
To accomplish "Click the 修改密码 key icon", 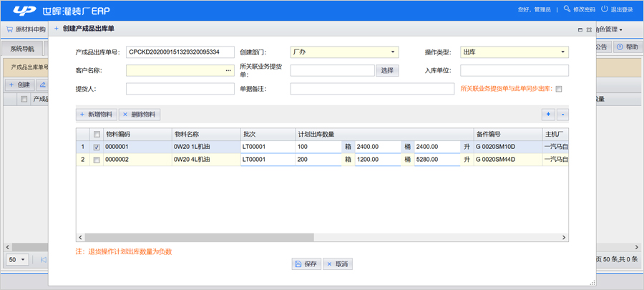I will coord(567,9).
